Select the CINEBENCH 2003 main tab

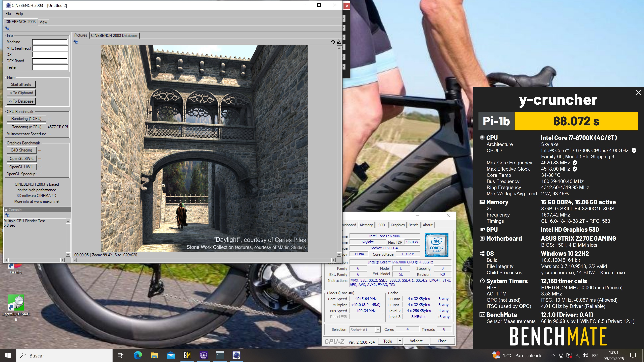click(20, 22)
